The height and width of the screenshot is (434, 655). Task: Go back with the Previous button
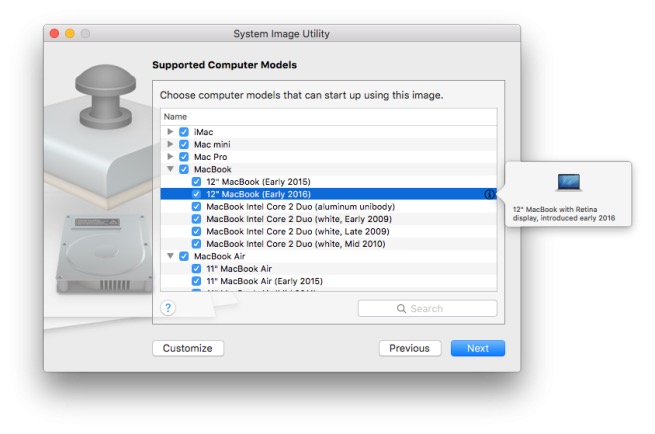409,348
